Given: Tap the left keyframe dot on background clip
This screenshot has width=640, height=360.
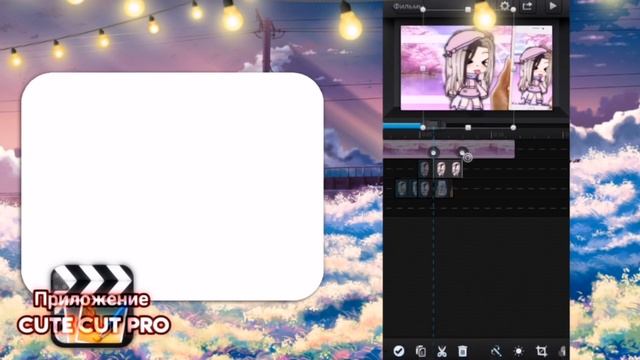Looking at the screenshot, I should (433, 153).
